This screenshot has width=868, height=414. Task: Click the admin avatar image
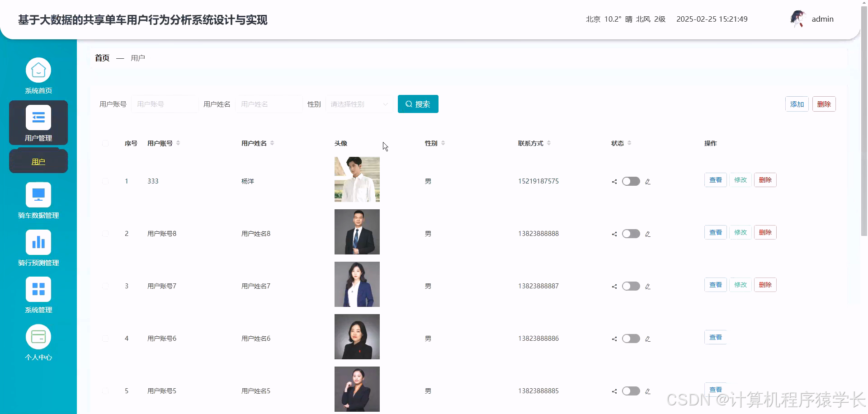coord(797,19)
